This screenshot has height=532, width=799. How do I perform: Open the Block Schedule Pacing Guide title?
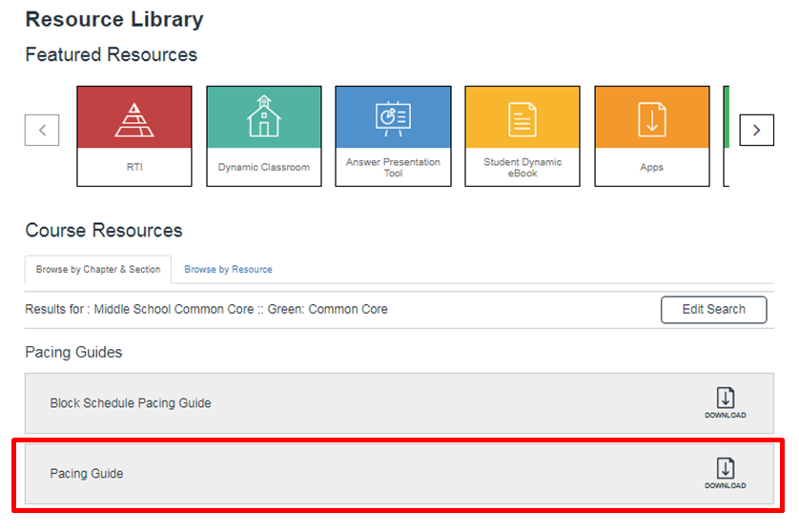[x=131, y=403]
